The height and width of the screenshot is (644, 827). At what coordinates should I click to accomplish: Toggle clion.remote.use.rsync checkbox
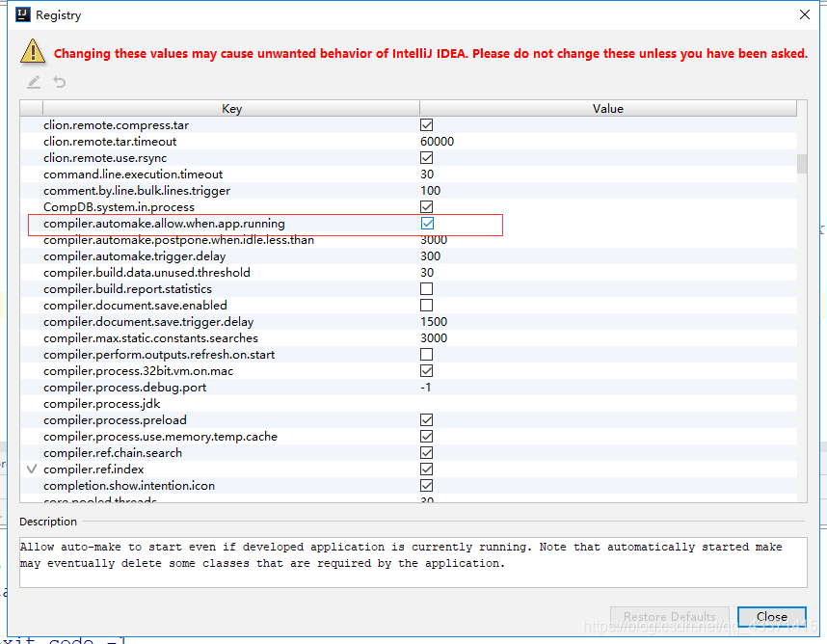426,158
